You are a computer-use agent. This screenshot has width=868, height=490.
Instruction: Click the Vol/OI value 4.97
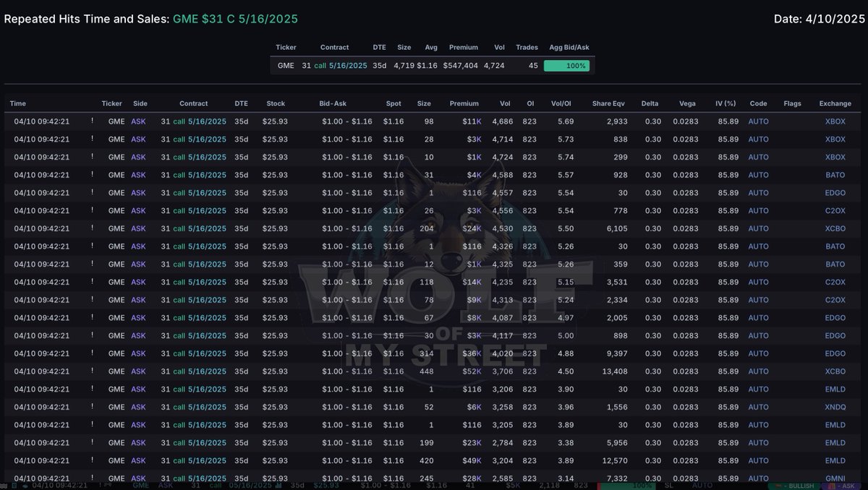point(566,318)
